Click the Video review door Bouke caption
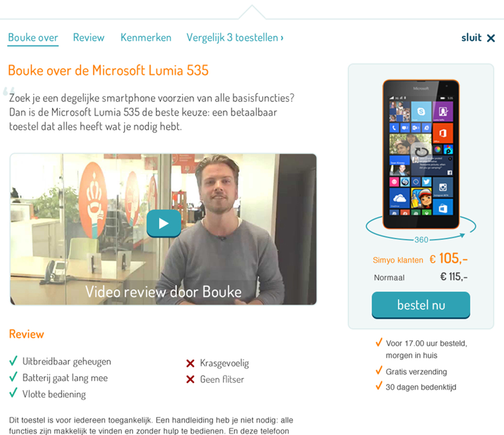The image size is (504, 435). [x=164, y=292]
